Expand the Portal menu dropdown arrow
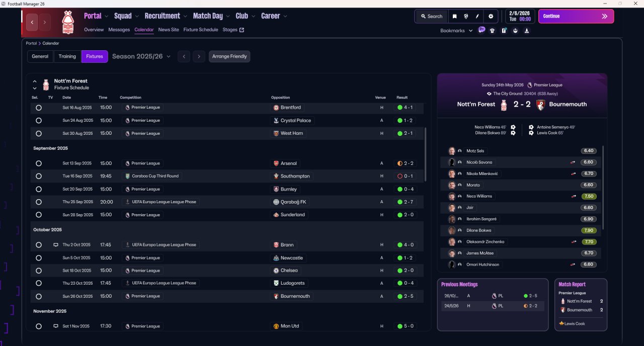 (107, 17)
